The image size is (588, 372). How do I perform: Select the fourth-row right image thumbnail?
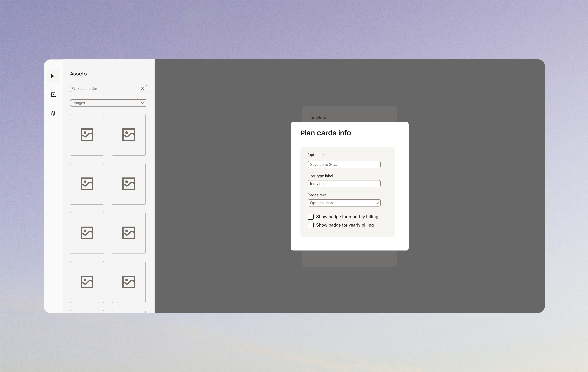click(129, 282)
